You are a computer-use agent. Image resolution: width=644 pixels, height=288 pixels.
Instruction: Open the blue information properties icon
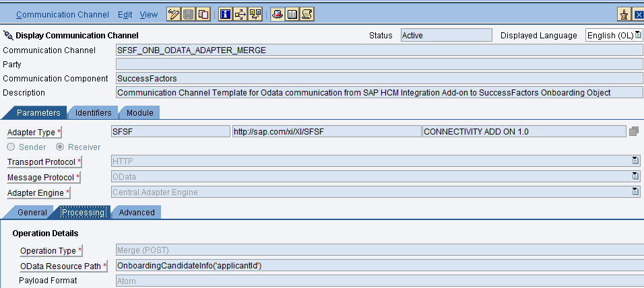tap(225, 15)
